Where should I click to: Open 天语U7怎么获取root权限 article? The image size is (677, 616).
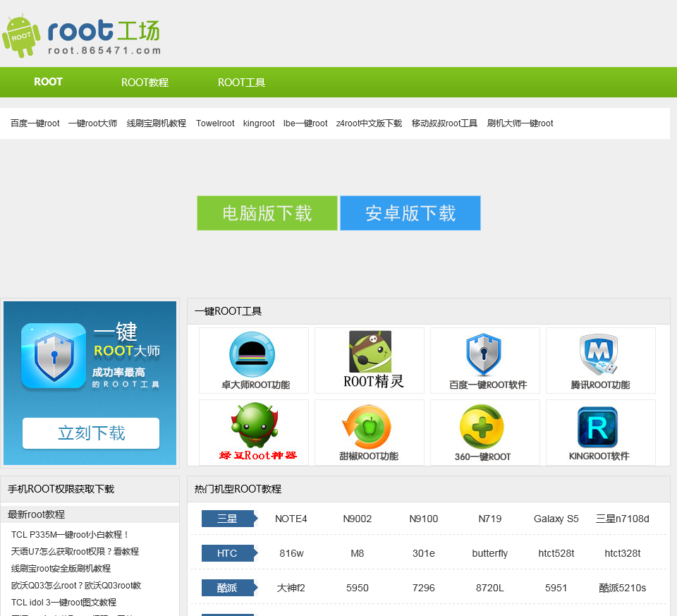[75, 551]
